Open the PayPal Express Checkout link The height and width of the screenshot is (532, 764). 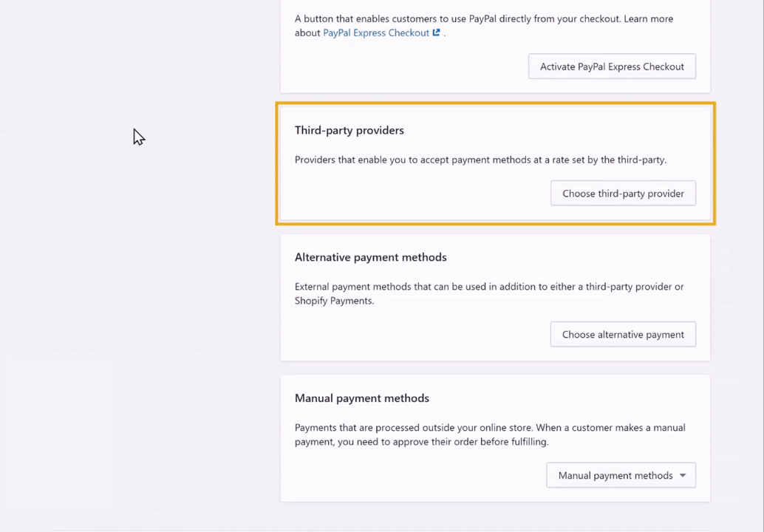pos(376,33)
